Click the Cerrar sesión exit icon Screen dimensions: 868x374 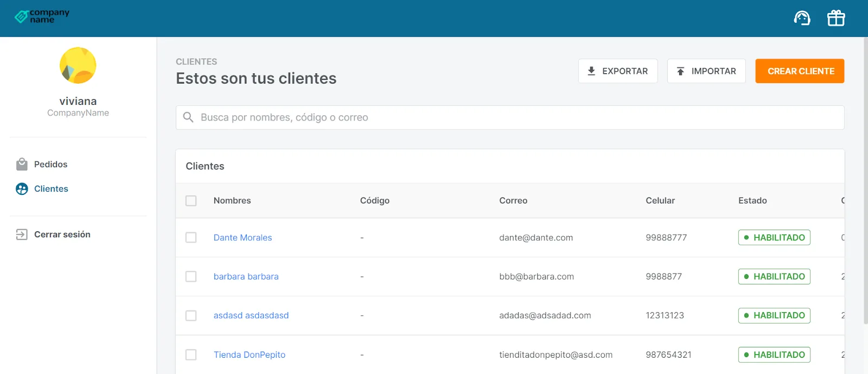[22, 234]
